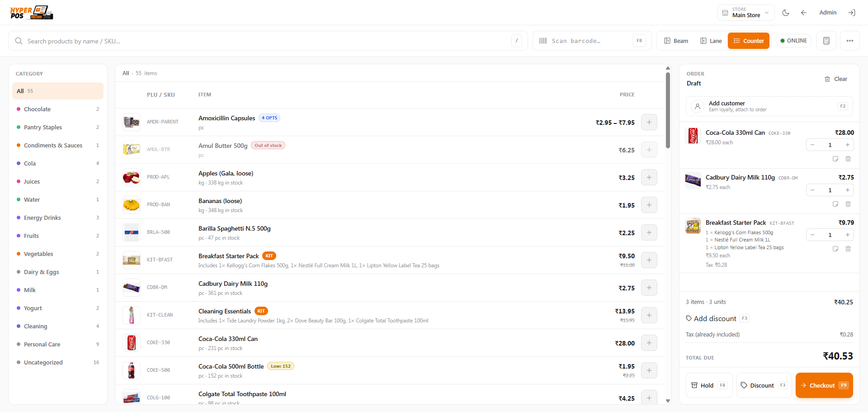The height and width of the screenshot is (412, 868).
Task: Click the back arrow icon in the header
Action: tap(804, 13)
